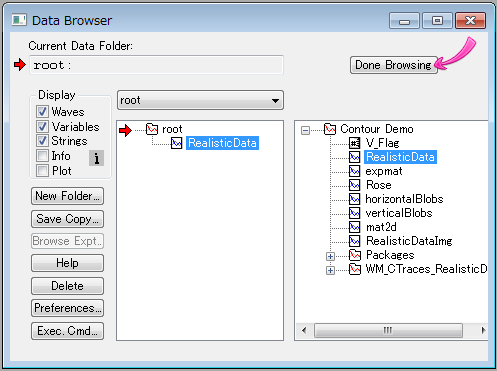Click the wave icon next to RealisticDataImg
This screenshot has height=371, width=497.
click(355, 241)
